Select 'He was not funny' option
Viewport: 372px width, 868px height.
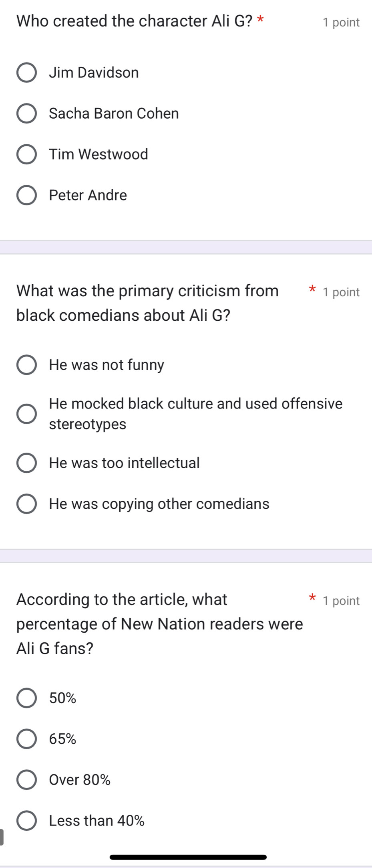(26, 365)
